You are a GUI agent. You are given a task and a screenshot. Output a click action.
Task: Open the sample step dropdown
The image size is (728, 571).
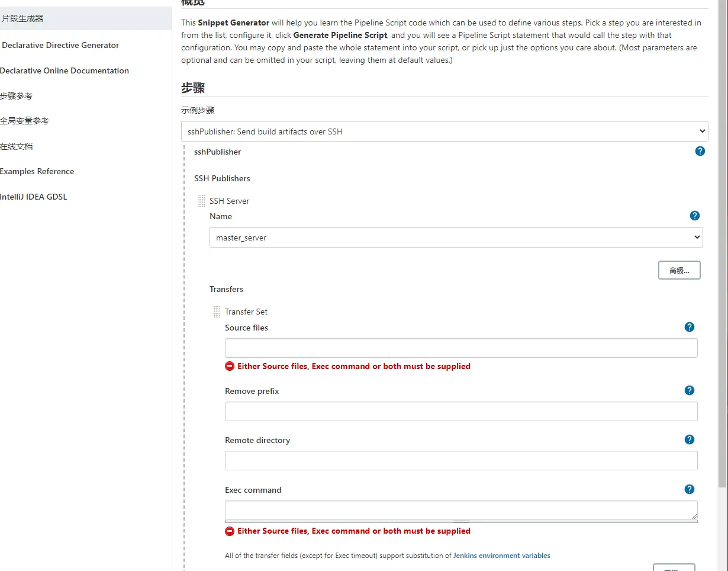click(x=444, y=131)
